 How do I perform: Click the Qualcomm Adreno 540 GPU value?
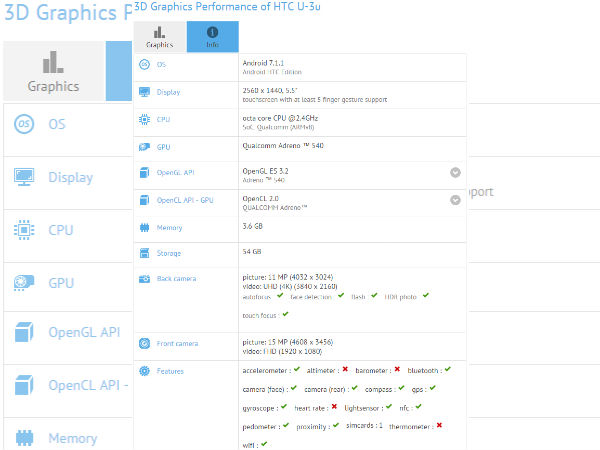coord(283,146)
